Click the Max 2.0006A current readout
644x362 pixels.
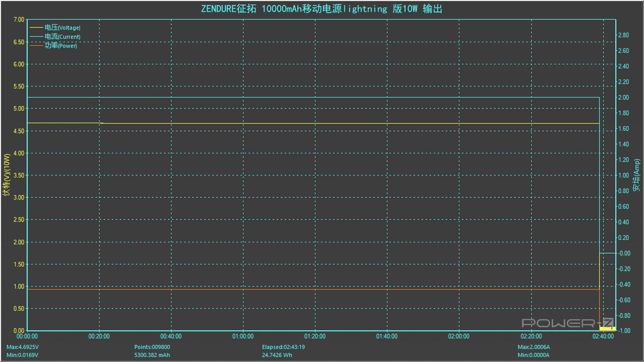[x=534, y=347]
